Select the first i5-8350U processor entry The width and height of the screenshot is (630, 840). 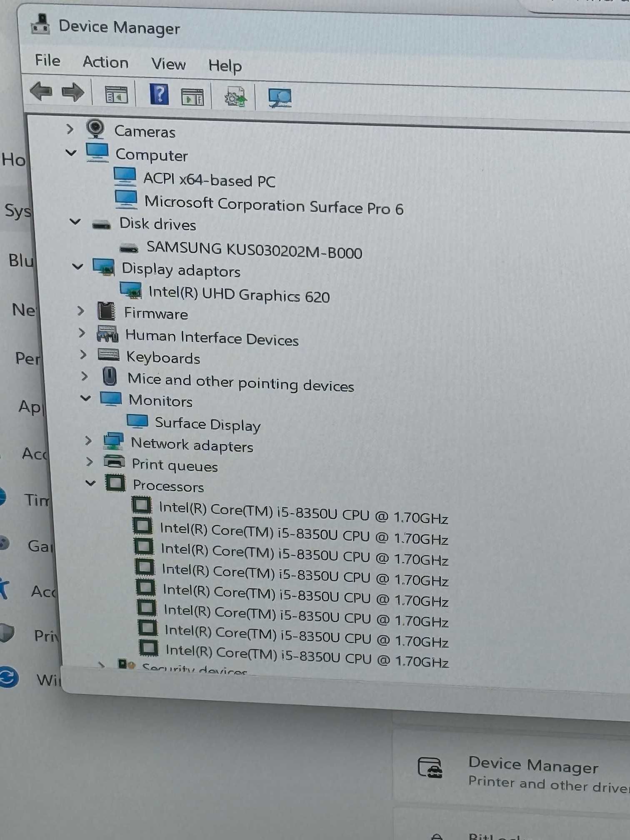tap(303, 513)
